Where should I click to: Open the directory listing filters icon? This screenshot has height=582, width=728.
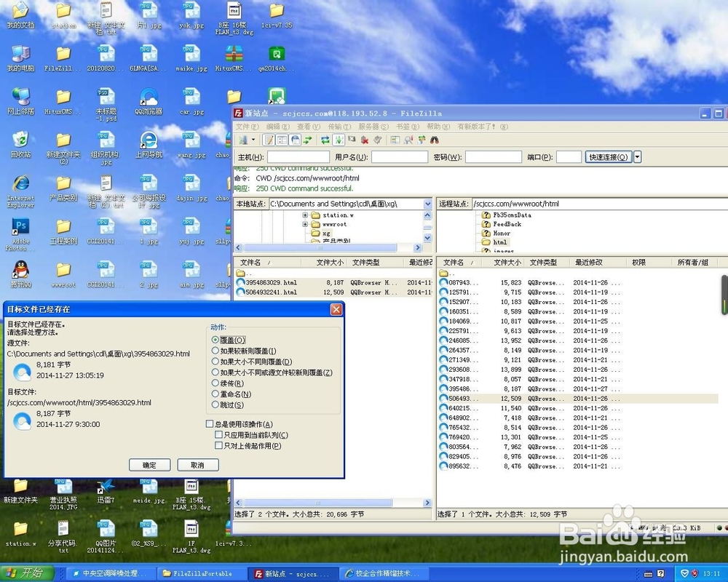point(395,140)
